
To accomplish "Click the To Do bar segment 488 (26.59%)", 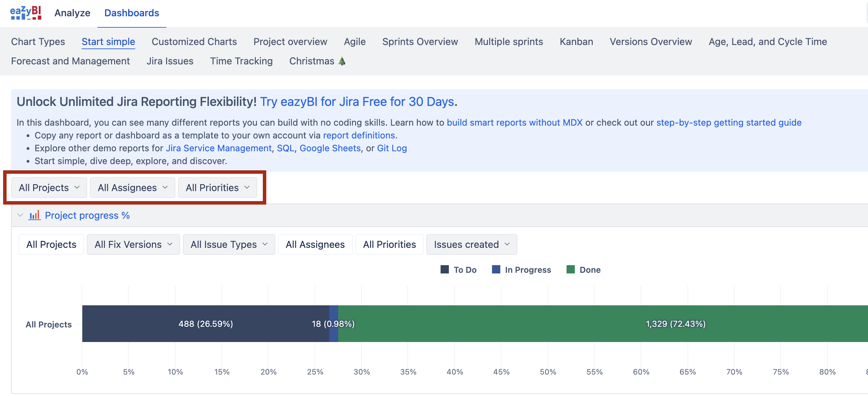I will pos(206,324).
